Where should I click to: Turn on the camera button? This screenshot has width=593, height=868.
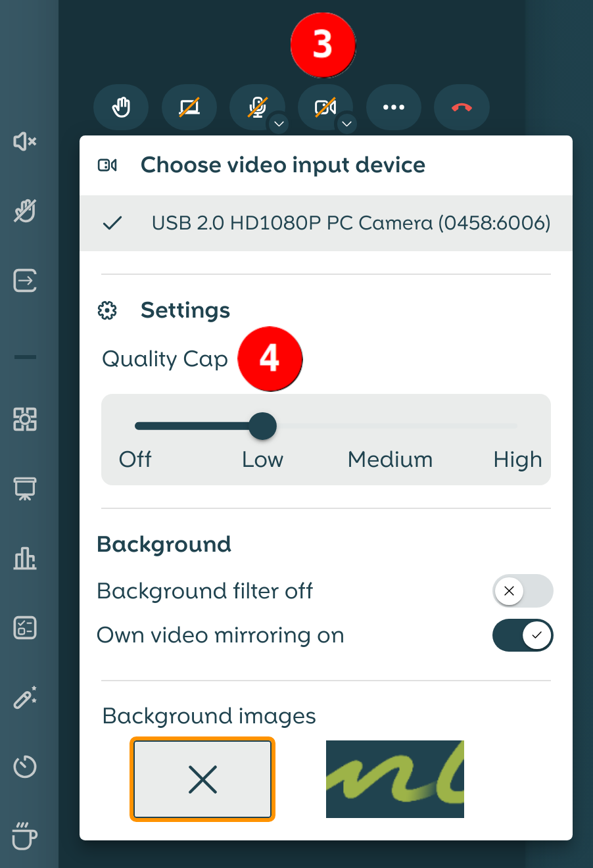(x=325, y=107)
